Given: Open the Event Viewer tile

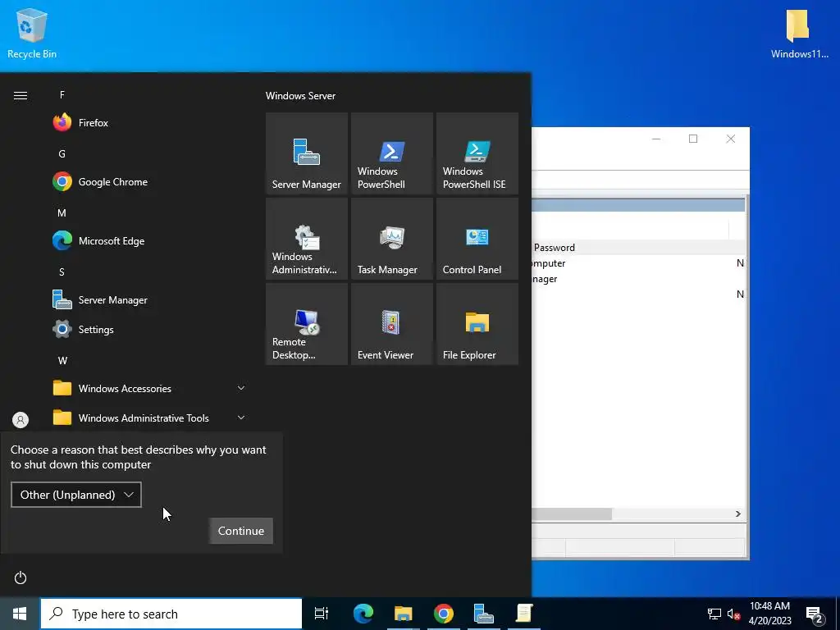Looking at the screenshot, I should 391,323.
